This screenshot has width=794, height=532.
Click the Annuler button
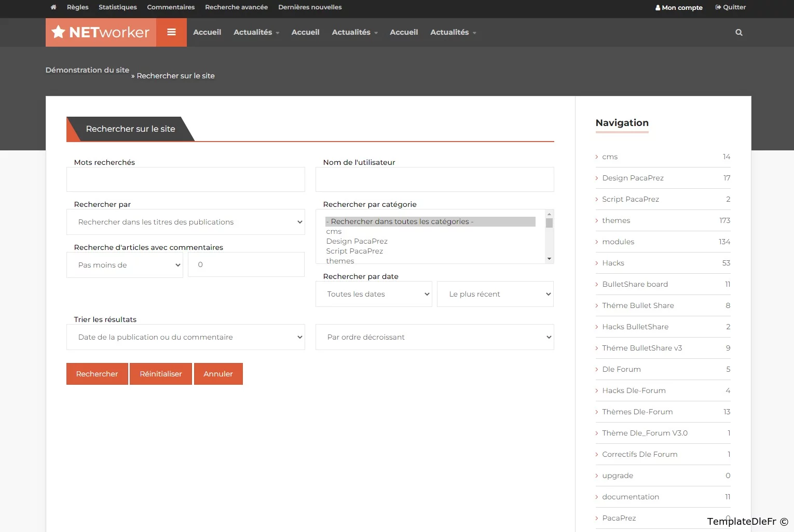click(218, 374)
